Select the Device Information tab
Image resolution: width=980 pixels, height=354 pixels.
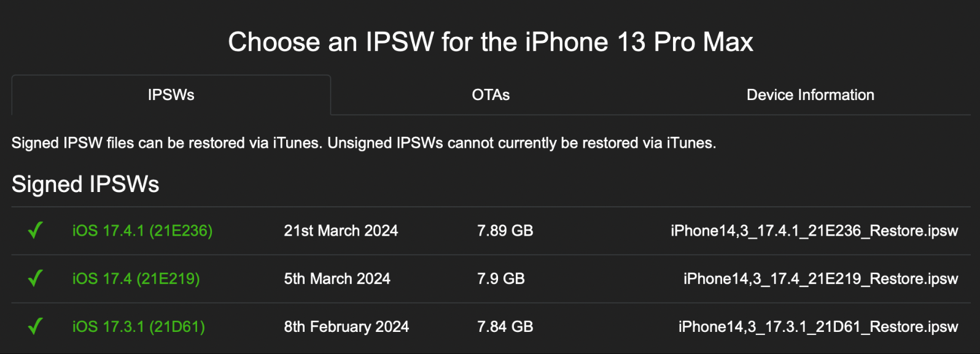pos(810,95)
